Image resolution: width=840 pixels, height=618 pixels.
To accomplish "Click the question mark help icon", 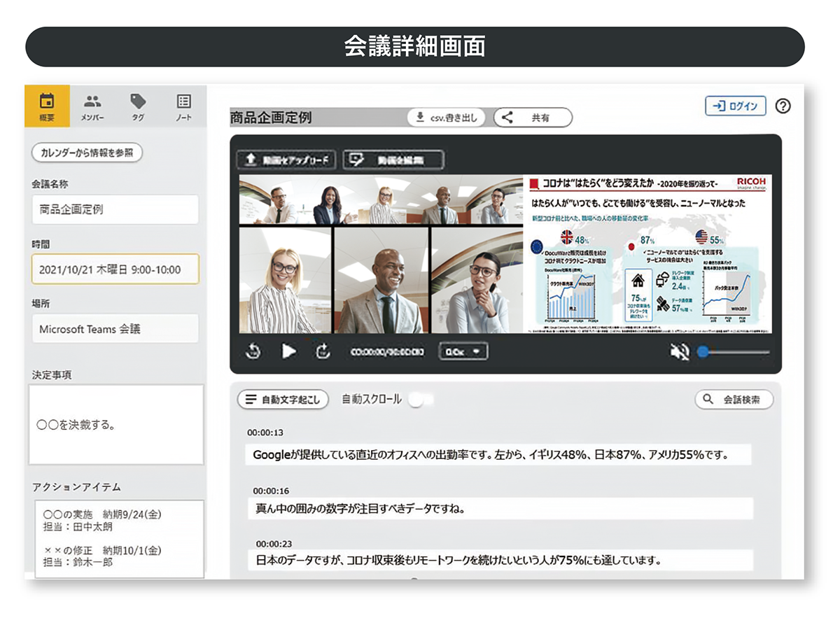I will click(783, 106).
